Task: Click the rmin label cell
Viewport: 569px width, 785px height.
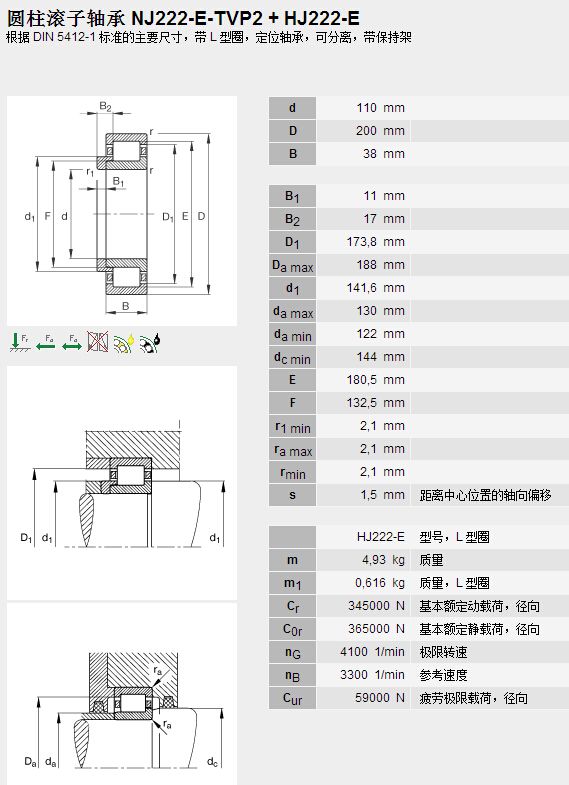Action: (x=292, y=472)
